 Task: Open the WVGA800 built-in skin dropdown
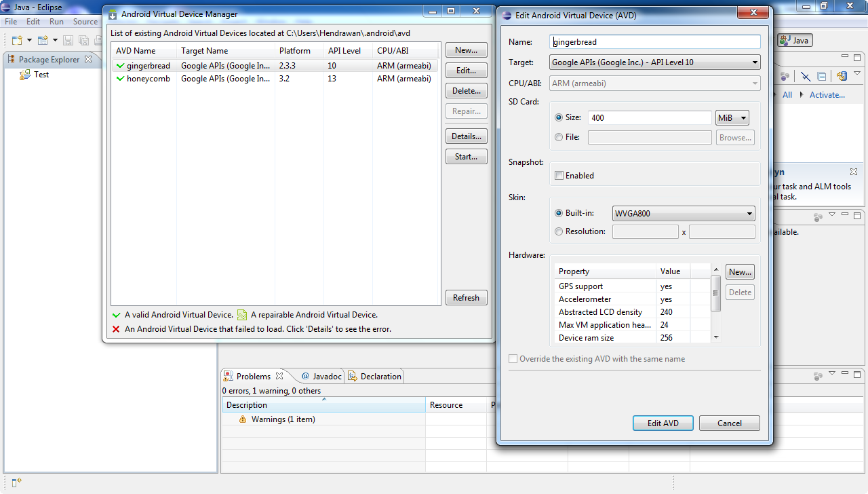pos(684,214)
